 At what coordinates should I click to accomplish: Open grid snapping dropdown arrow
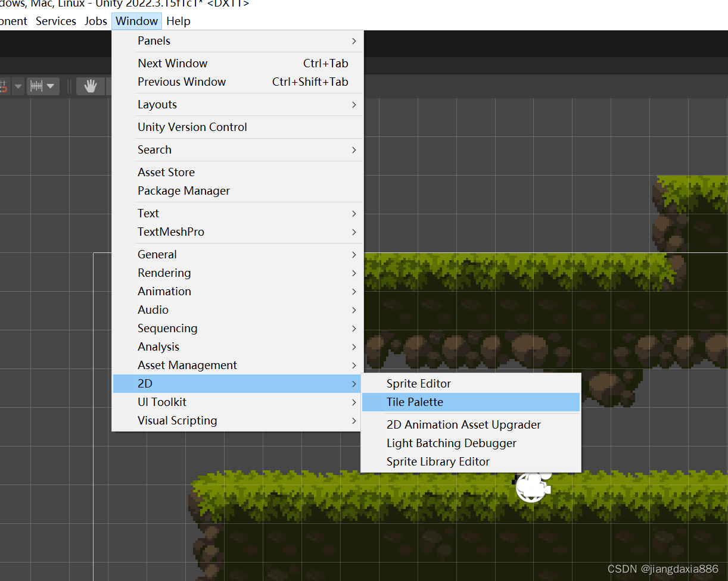pos(18,86)
